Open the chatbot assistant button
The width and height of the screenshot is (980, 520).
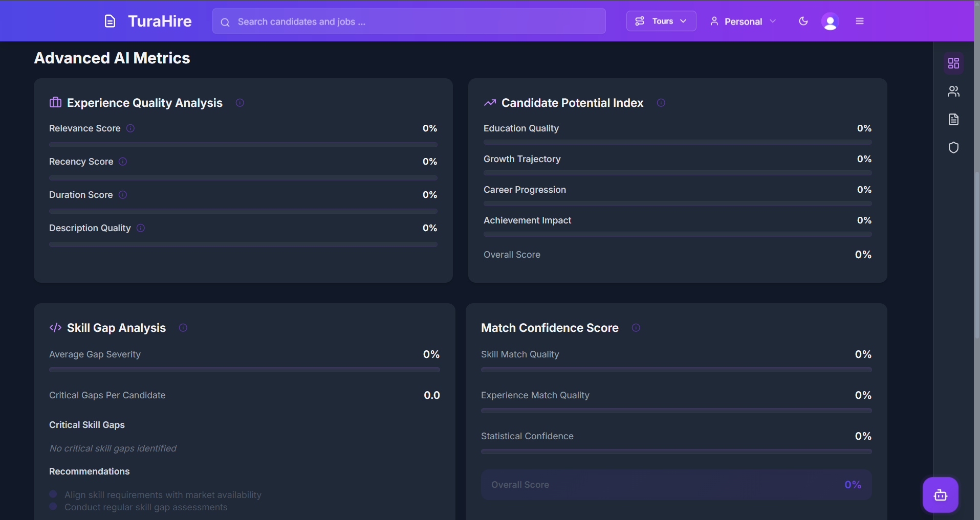pos(940,494)
